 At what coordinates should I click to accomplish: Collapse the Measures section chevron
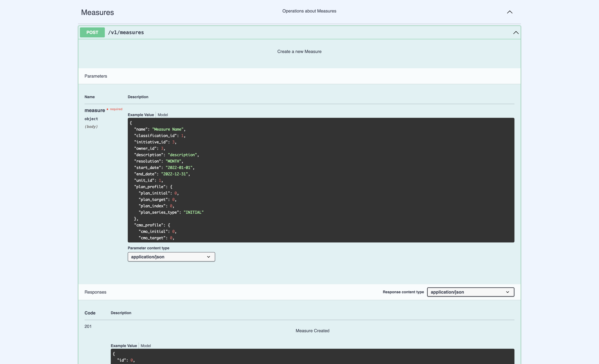pos(509,12)
